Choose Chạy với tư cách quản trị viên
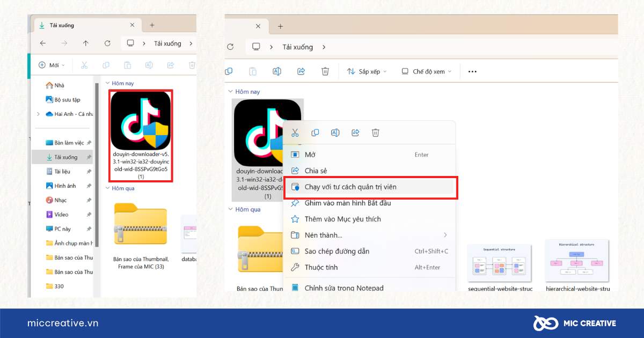Screen dimensions: 644x338 (370, 187)
